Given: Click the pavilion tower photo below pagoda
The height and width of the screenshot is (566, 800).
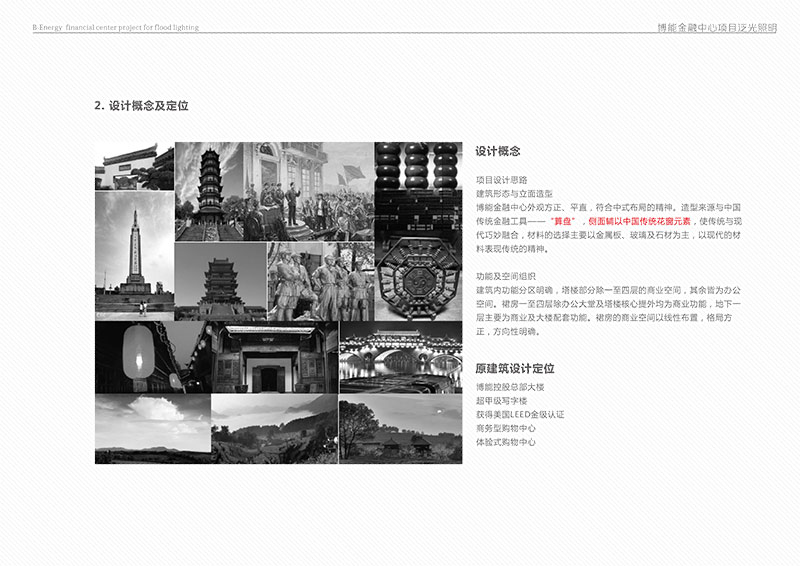Looking at the screenshot, I should tap(220, 281).
